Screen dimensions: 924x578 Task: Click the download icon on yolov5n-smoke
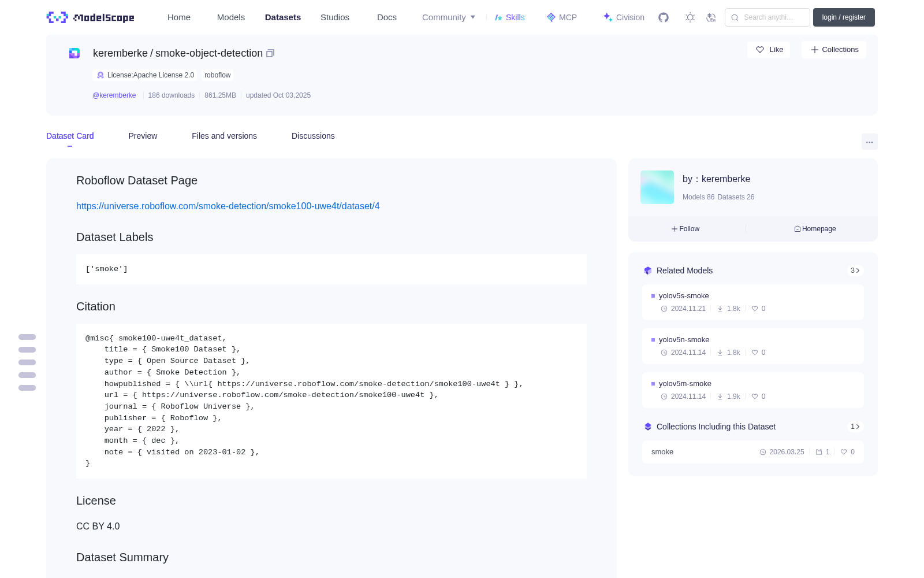tap(720, 353)
